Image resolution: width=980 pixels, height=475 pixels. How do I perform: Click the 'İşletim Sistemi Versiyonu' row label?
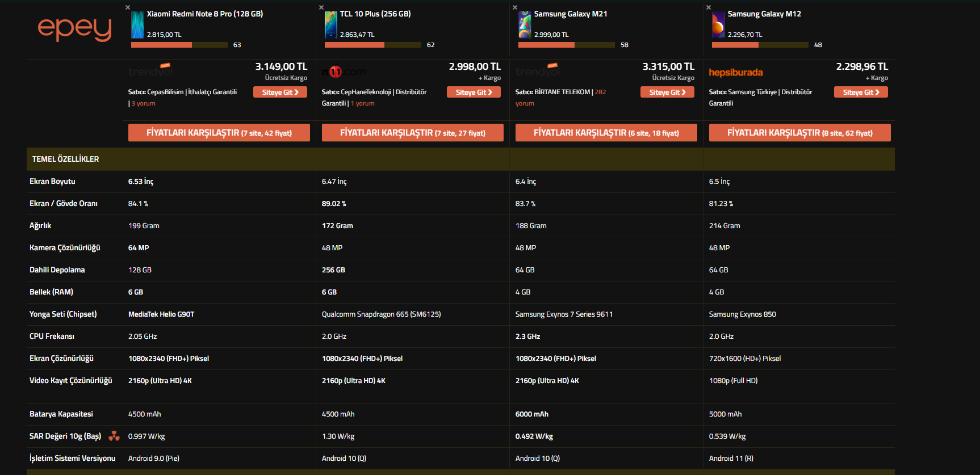click(72, 458)
